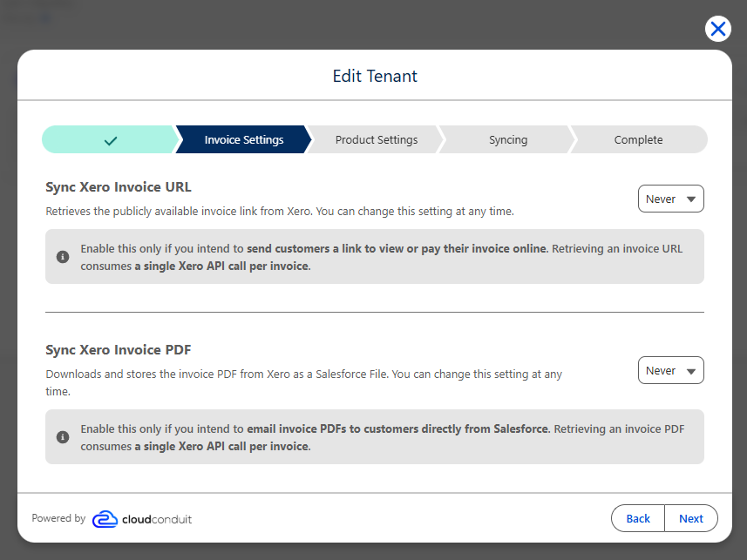Open the Sync Xero Invoice URL dropdown
Image resolution: width=747 pixels, height=560 pixels.
[x=671, y=199]
